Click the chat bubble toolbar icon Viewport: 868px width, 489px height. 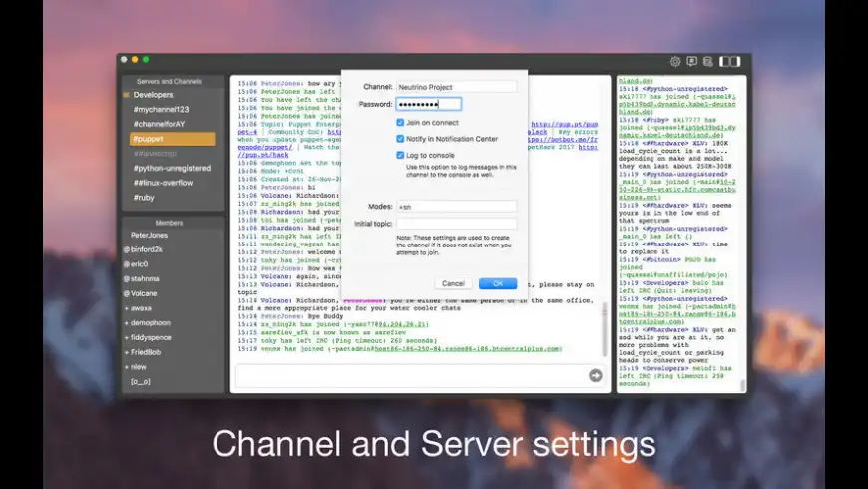692,62
